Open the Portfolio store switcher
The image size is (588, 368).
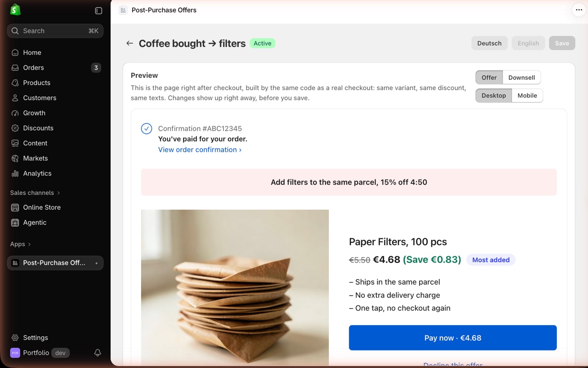coord(40,353)
